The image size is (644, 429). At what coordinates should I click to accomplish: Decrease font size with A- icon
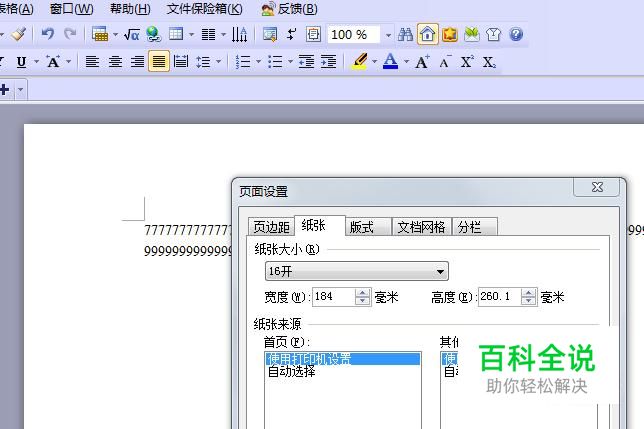(x=445, y=62)
